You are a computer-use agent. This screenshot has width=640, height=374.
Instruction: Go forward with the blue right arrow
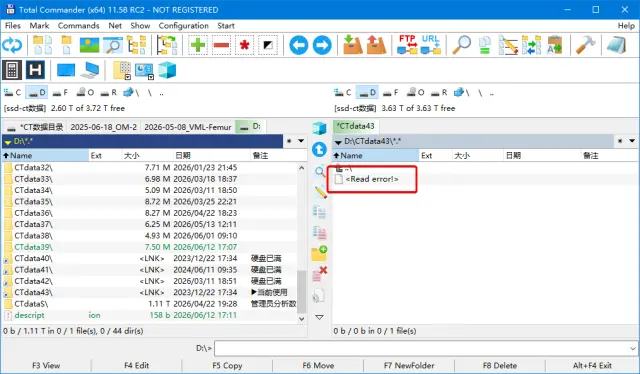click(x=322, y=45)
